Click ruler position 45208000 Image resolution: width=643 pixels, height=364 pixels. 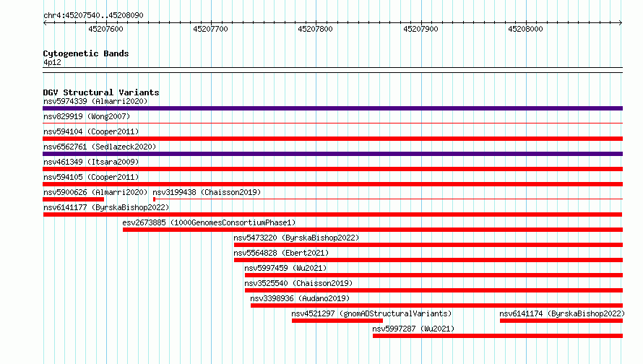[x=525, y=29]
